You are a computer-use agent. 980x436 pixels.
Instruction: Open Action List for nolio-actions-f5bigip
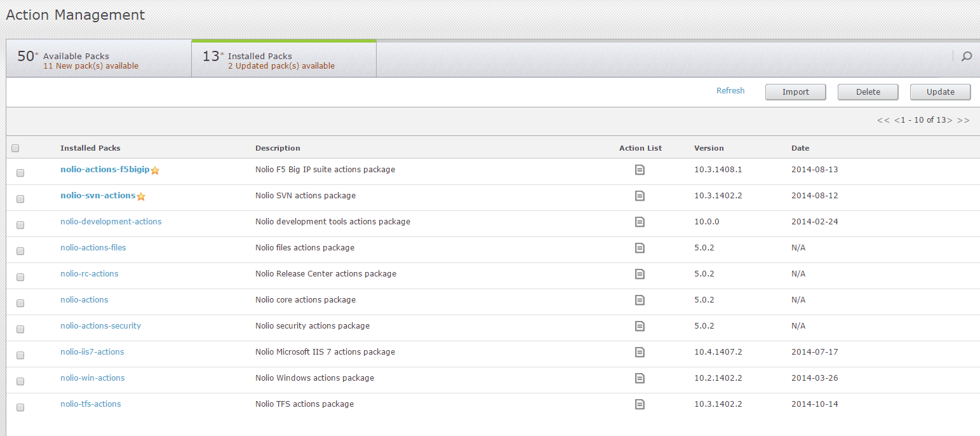click(640, 170)
